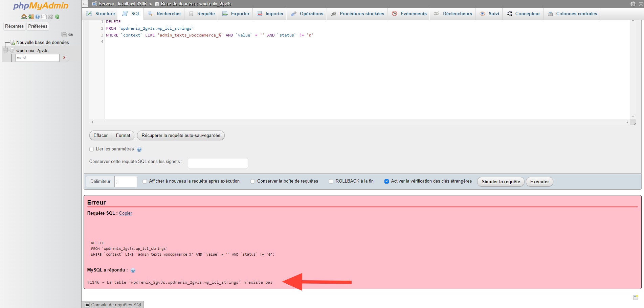The height and width of the screenshot is (308, 644).
Task: Open the Structure tab
Action: coord(101,14)
